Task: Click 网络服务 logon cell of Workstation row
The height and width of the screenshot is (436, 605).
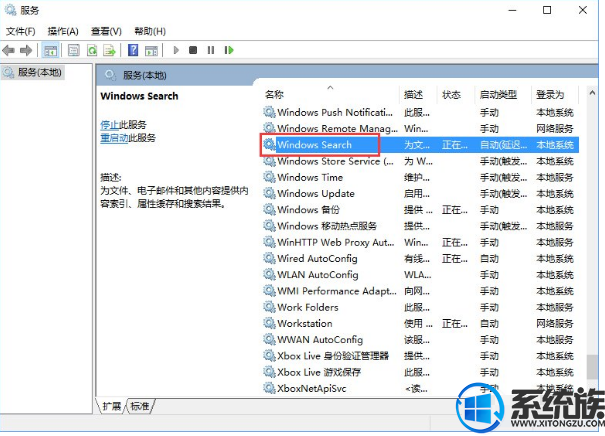Action: (x=555, y=323)
